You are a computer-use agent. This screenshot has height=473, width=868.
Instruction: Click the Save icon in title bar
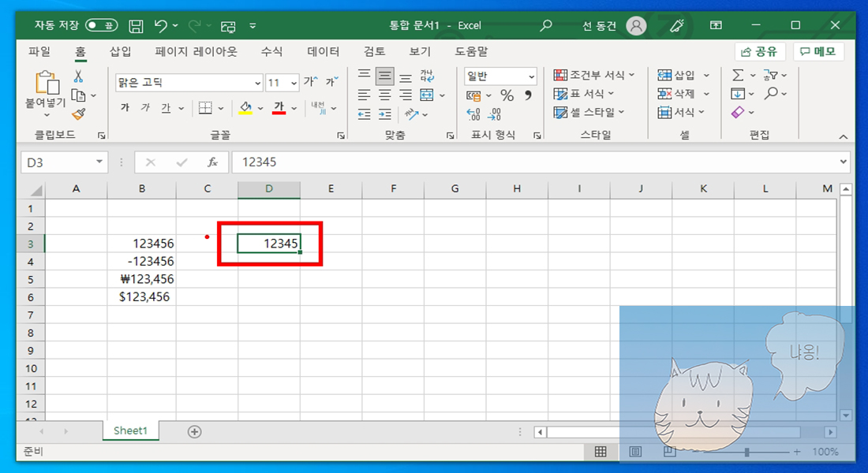pyautogui.click(x=136, y=26)
